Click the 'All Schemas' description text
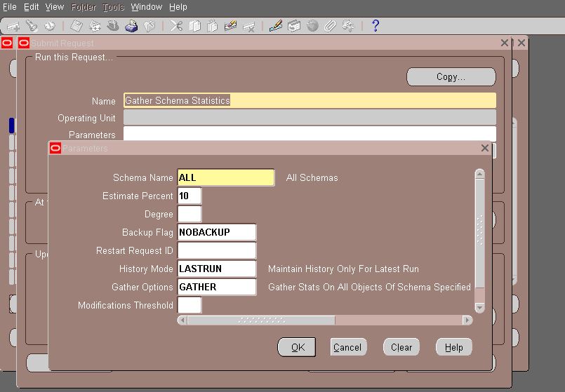Image resolution: width=565 pixels, height=392 pixels. 312,178
